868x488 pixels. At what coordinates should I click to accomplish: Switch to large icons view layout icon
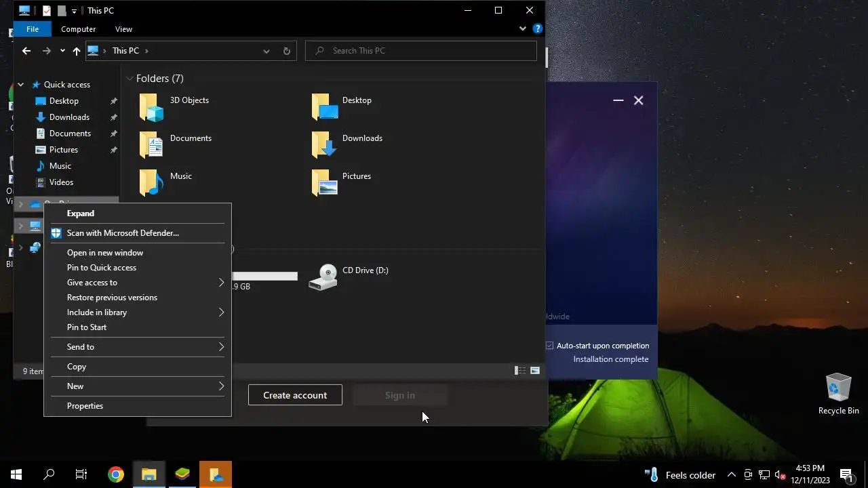[535, 371]
